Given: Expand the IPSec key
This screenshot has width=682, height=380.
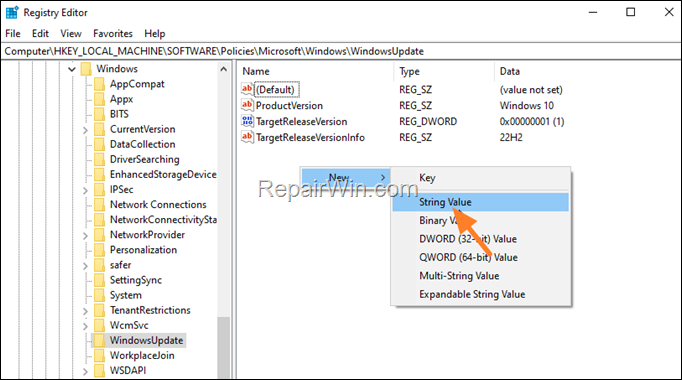Looking at the screenshot, I should click(85, 190).
